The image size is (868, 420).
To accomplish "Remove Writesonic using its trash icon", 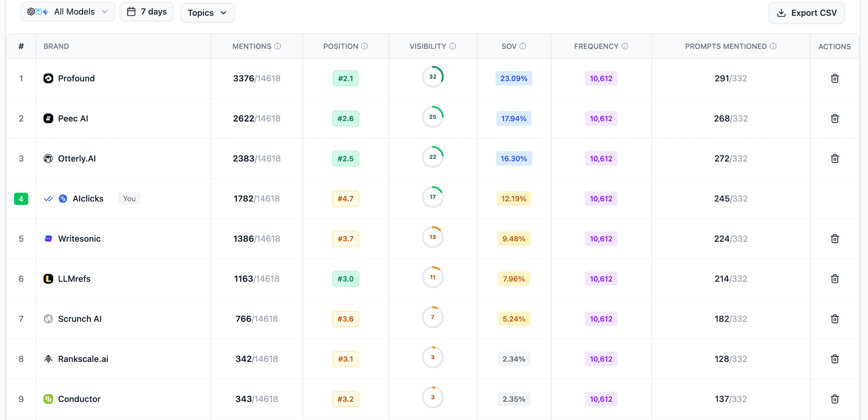I will pos(835,239).
